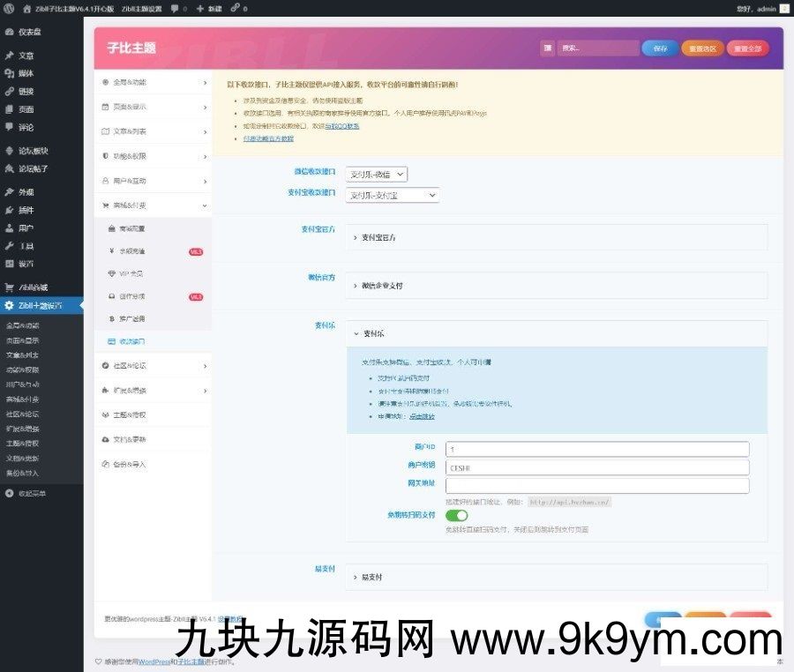Click the blue 保存 save button

click(x=660, y=49)
